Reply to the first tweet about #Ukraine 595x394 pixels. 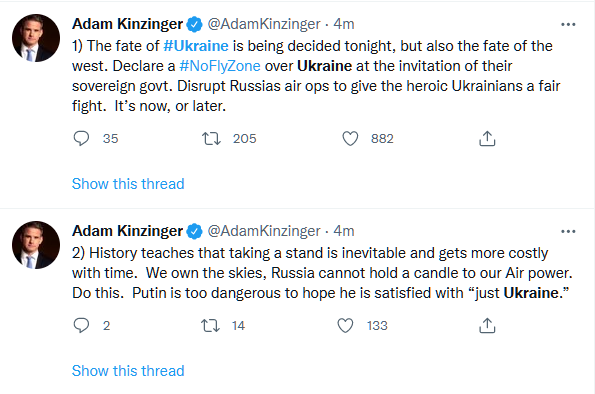pyautogui.click(x=81, y=139)
